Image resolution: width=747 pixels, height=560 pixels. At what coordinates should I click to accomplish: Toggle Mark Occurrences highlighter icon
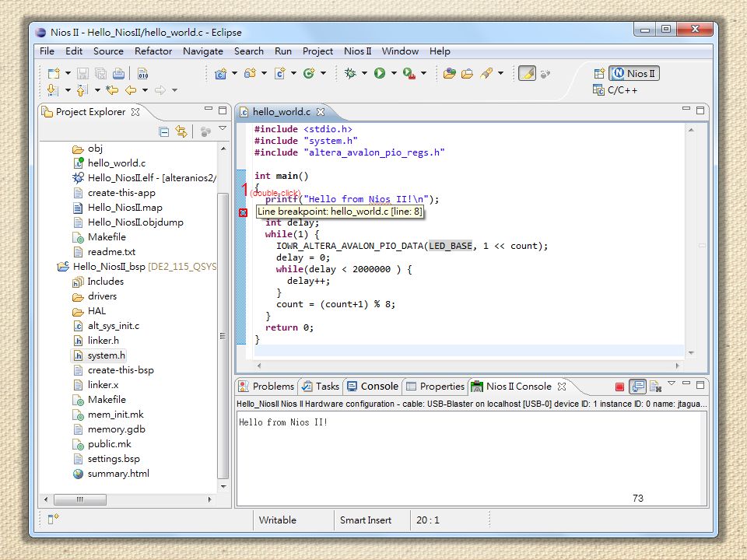point(527,73)
